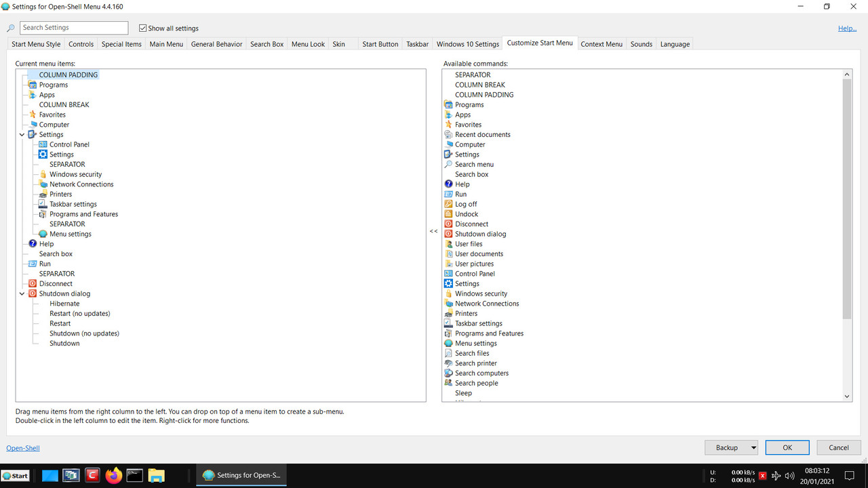Click the Search Settings input field
This screenshot has width=868, height=488.
(x=74, y=28)
